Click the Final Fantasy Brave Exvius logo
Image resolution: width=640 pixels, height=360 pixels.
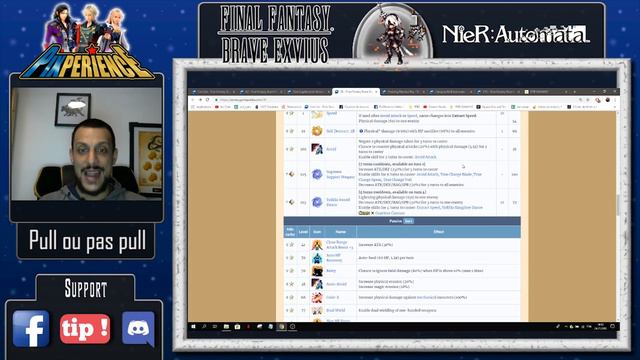tap(275, 35)
